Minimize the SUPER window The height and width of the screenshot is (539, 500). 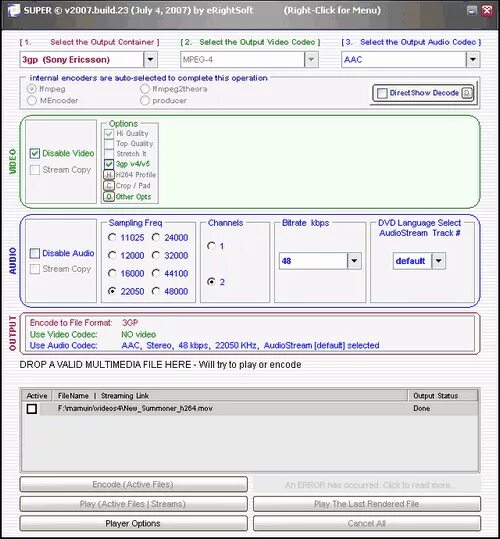472,11
